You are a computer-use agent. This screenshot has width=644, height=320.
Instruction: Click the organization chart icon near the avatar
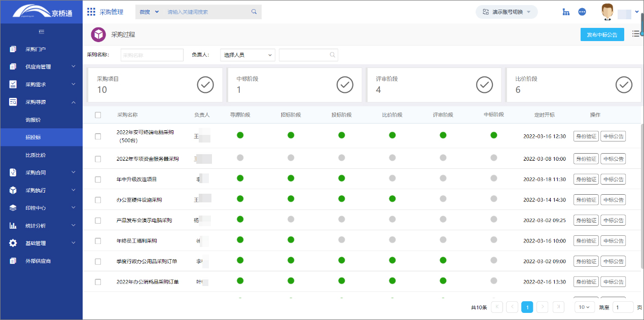coord(566,12)
